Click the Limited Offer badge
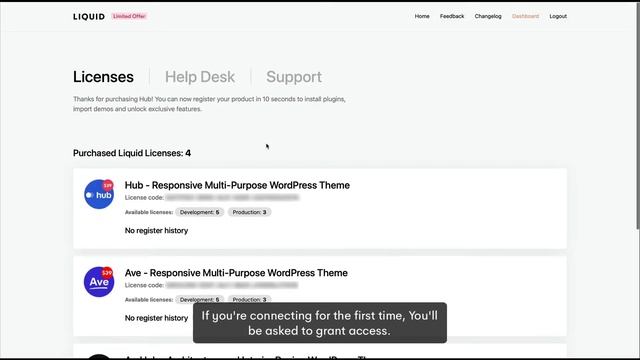This screenshot has width=640, height=360. [x=129, y=16]
